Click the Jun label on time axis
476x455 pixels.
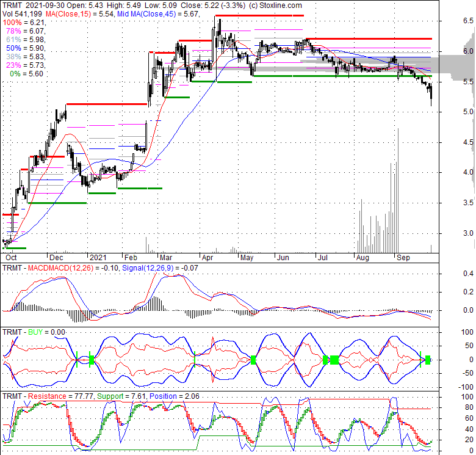click(x=283, y=258)
